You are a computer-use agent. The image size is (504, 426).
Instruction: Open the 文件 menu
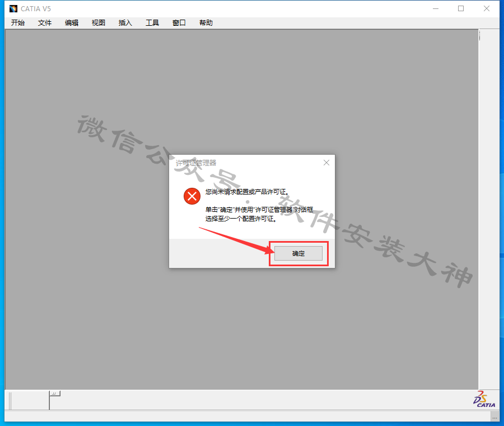(45, 23)
